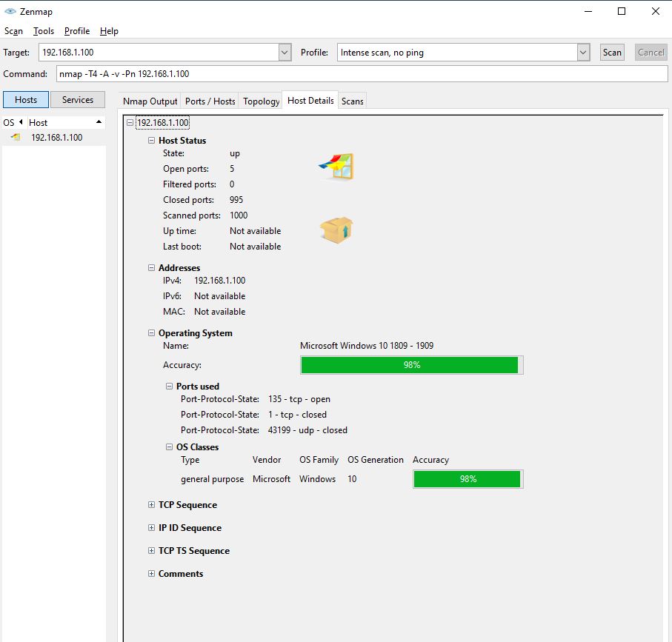Collapse the OS Classes subsection
Viewport: 672px width, 642px height.
169,447
